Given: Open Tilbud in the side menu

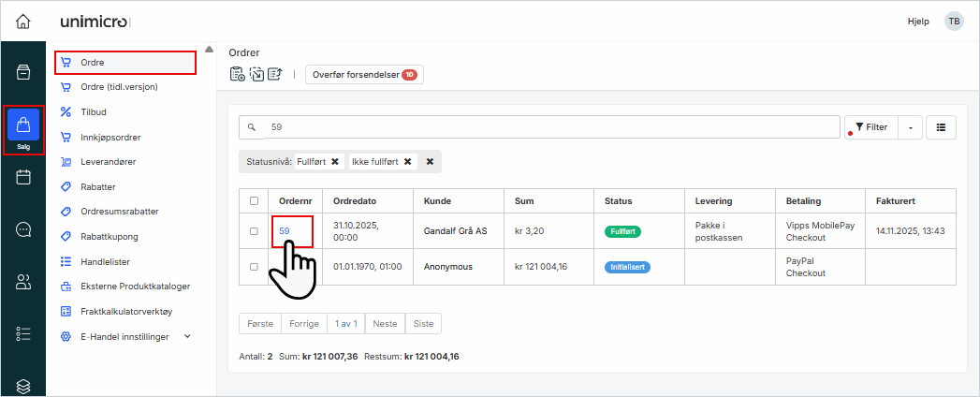Looking at the screenshot, I should click(x=94, y=112).
